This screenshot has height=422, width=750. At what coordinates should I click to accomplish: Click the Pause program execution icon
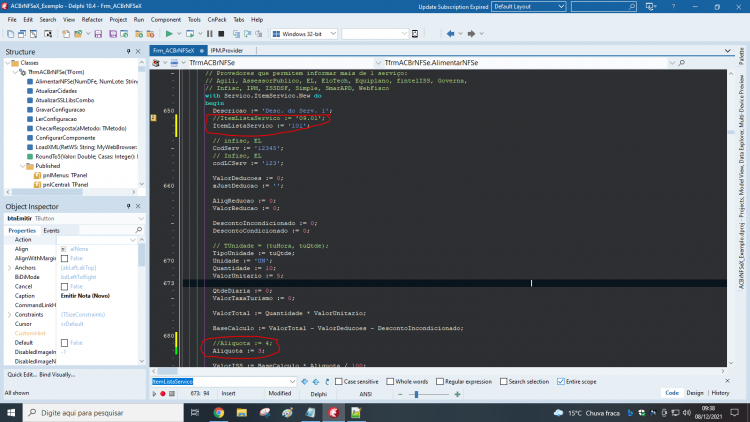click(210, 34)
